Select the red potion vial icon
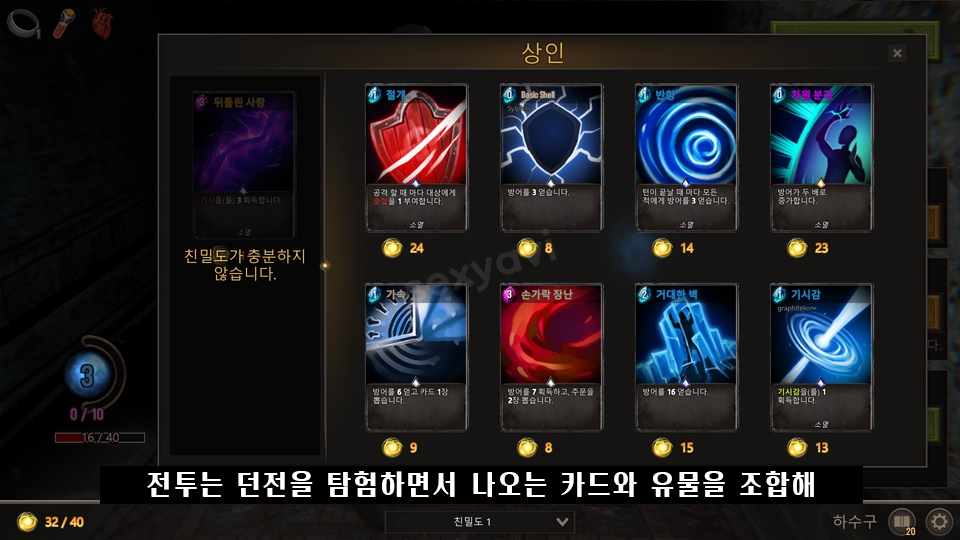This screenshot has width=960, height=540. 64,23
